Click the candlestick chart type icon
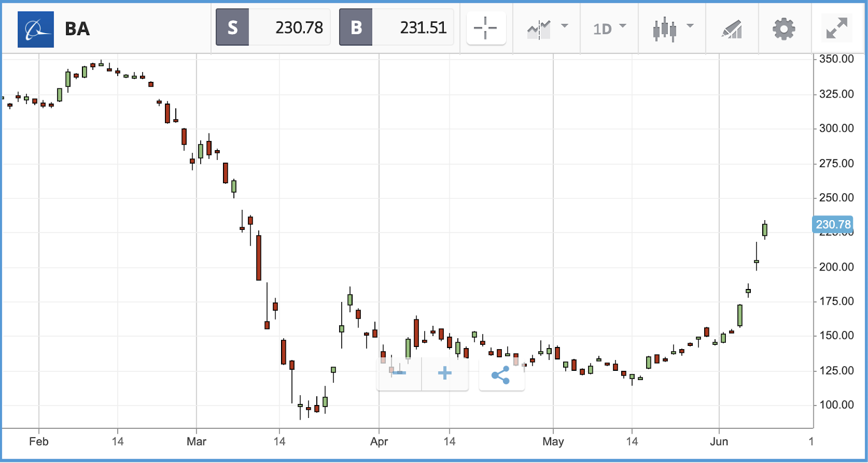Image resolution: width=868 pixels, height=463 pixels. tap(665, 29)
